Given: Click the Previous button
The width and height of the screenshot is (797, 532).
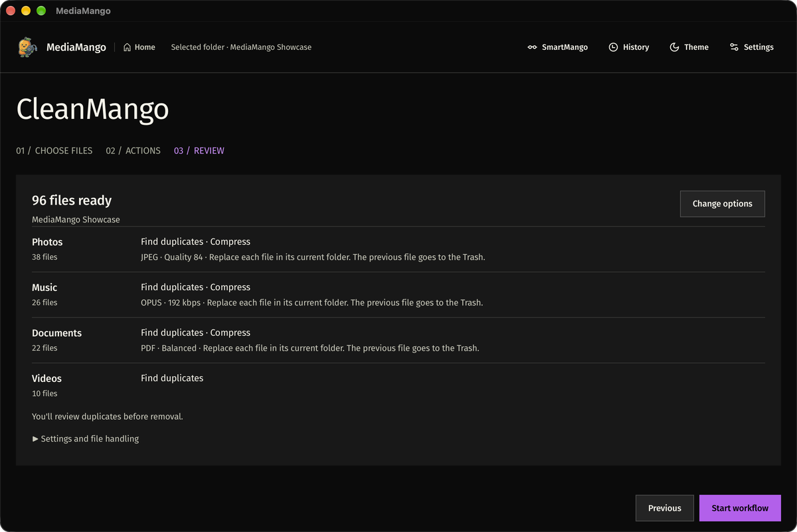Looking at the screenshot, I should pyautogui.click(x=665, y=508).
